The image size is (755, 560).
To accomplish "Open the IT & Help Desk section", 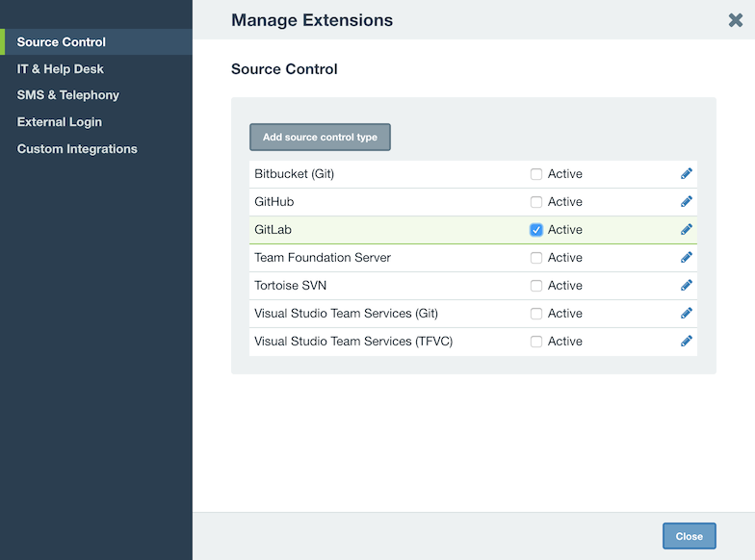I will coord(60,69).
